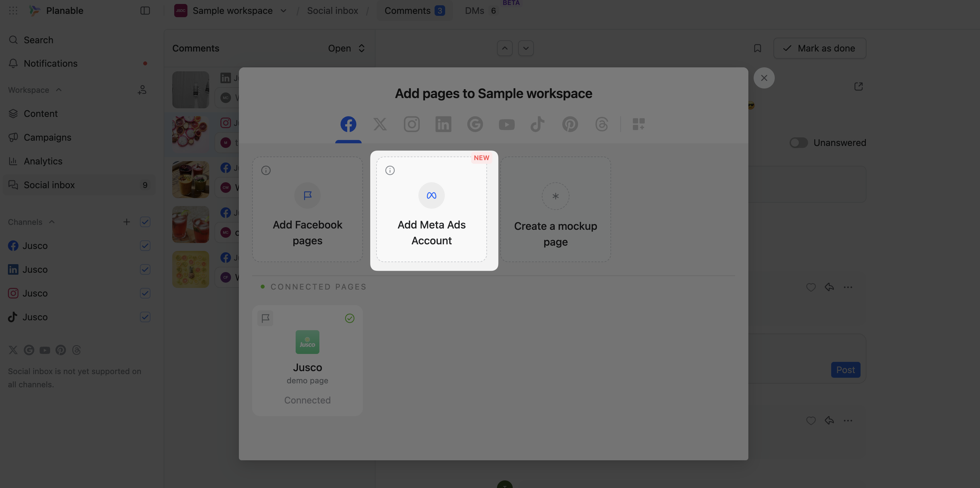Open the Open status filter dropdown

click(346, 48)
